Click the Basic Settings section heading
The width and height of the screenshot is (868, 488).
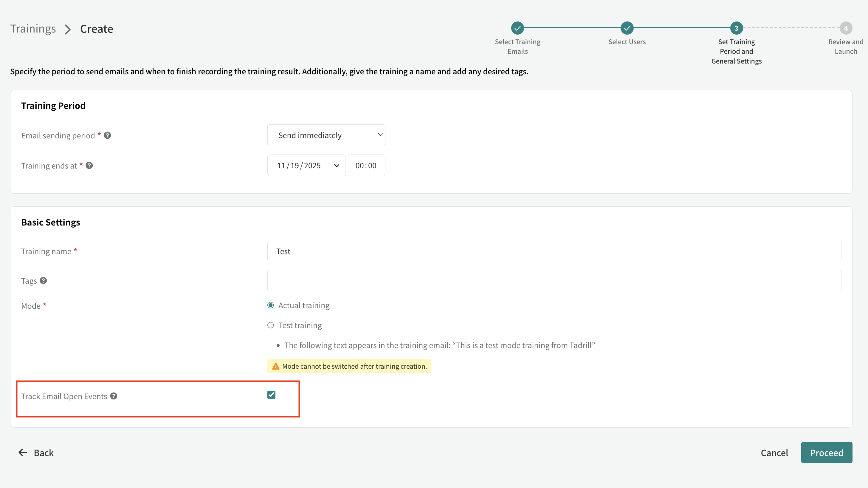coord(51,222)
